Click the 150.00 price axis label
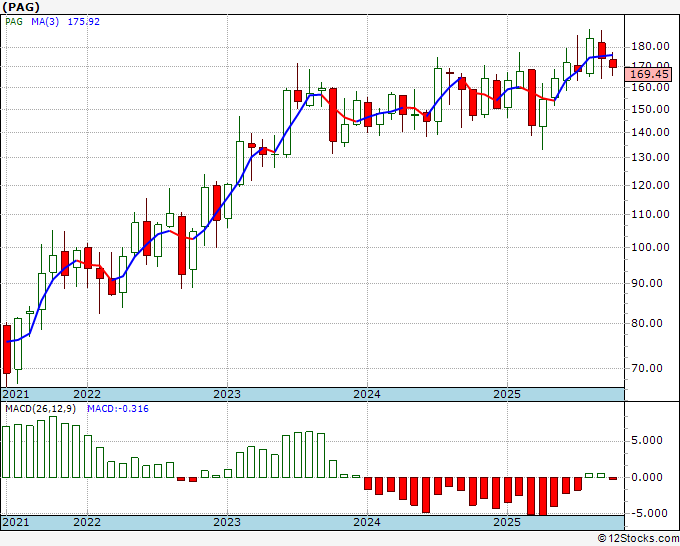This screenshot has width=680, height=546. [651, 109]
